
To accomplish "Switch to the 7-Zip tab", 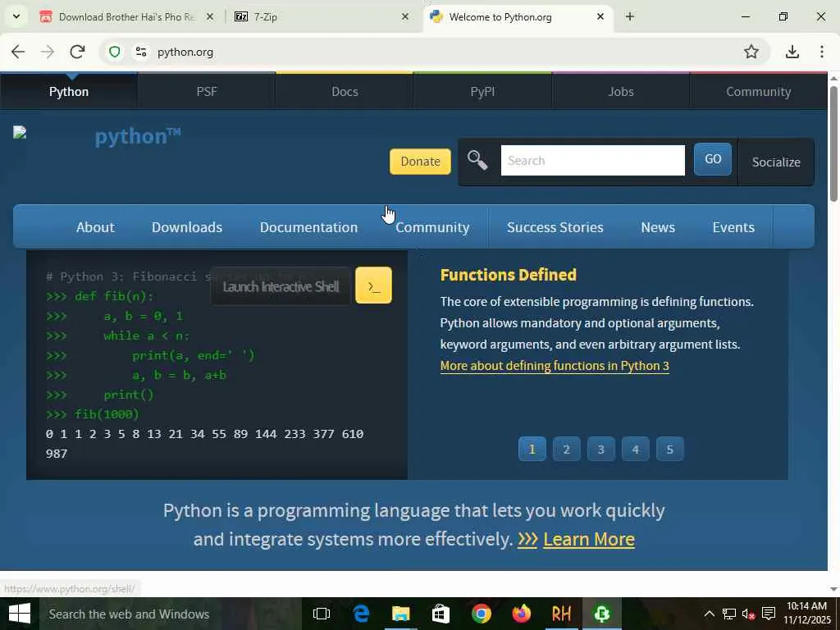I will 322,16.
